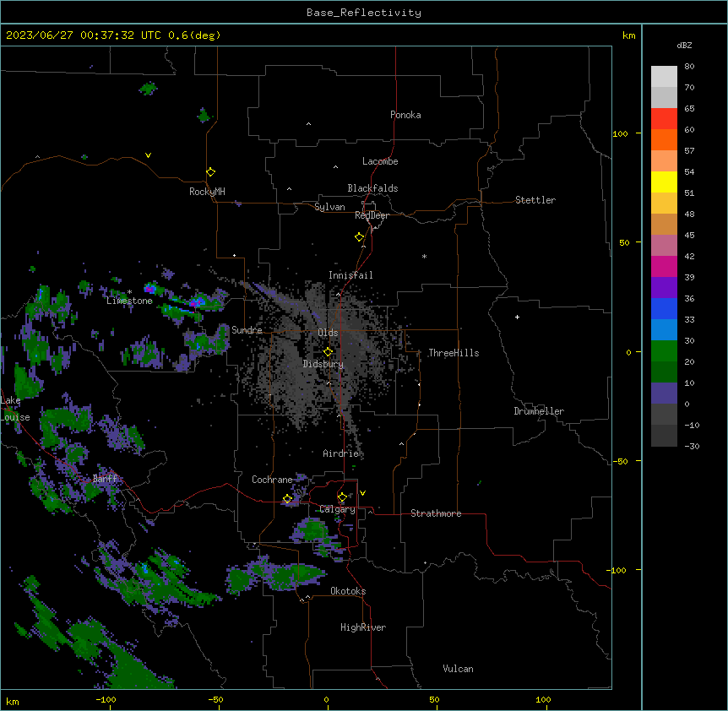The image size is (728, 711).
Task: Click the Sundre town label
Action: (x=247, y=330)
